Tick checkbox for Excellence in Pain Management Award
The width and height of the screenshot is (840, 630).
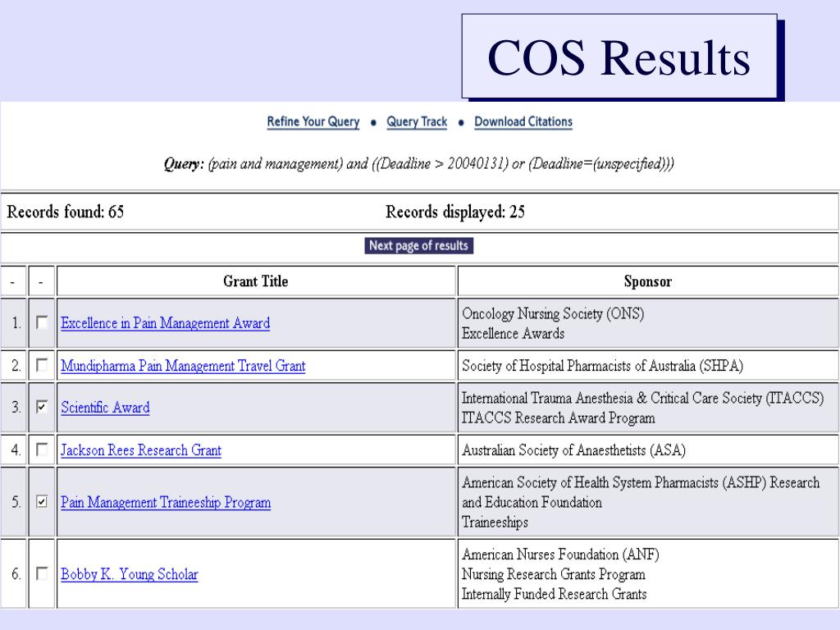coord(42,322)
